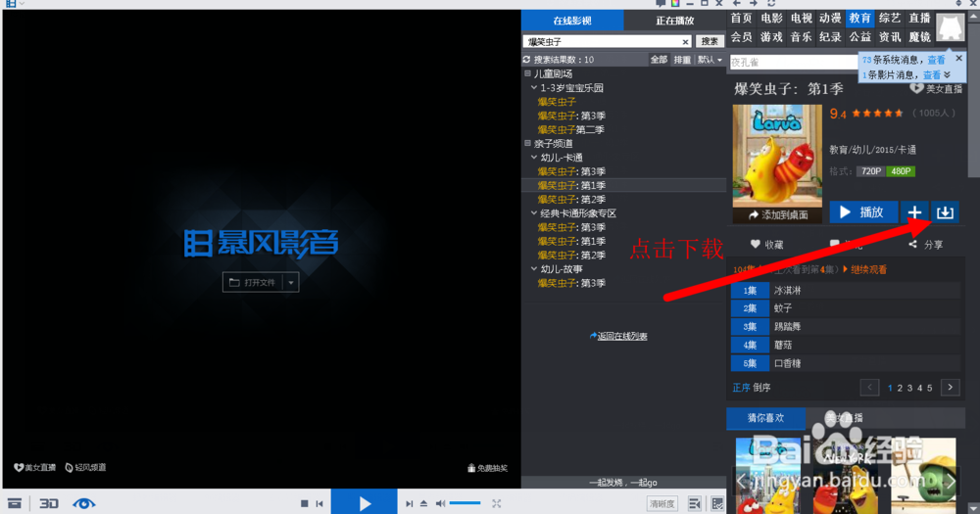This screenshot has height=514, width=980.
Task: Close the system message notification popup
Action: [959, 58]
